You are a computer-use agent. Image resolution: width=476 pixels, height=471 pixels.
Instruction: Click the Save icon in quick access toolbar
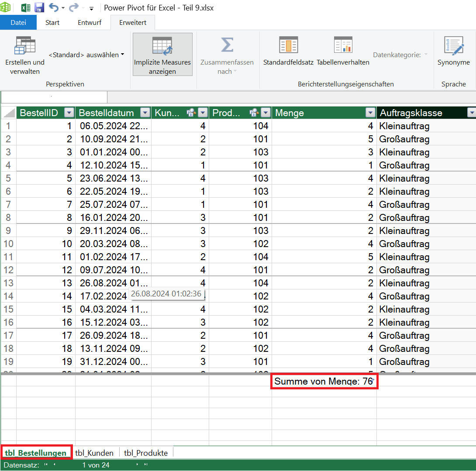click(39, 8)
